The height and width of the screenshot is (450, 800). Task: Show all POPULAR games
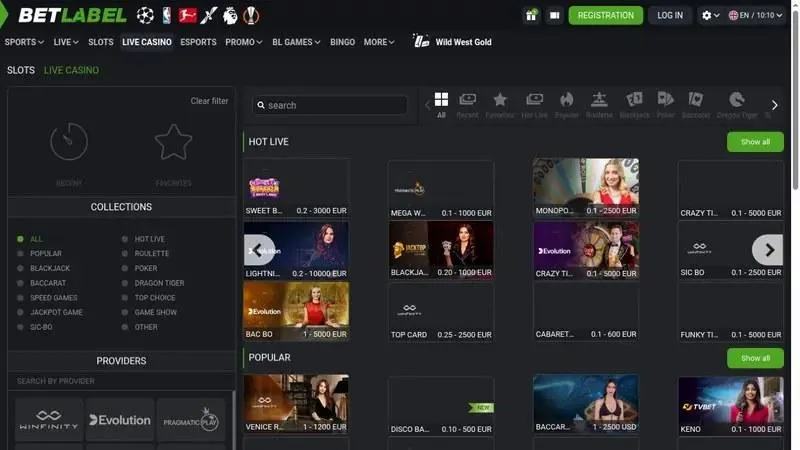(755, 358)
